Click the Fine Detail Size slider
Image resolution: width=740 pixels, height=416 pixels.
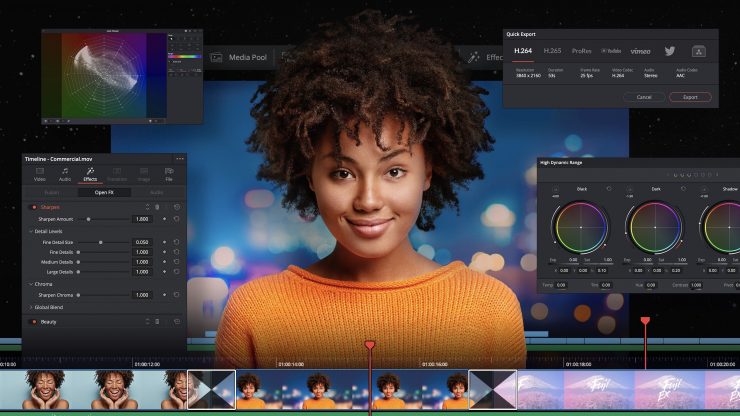click(x=100, y=242)
